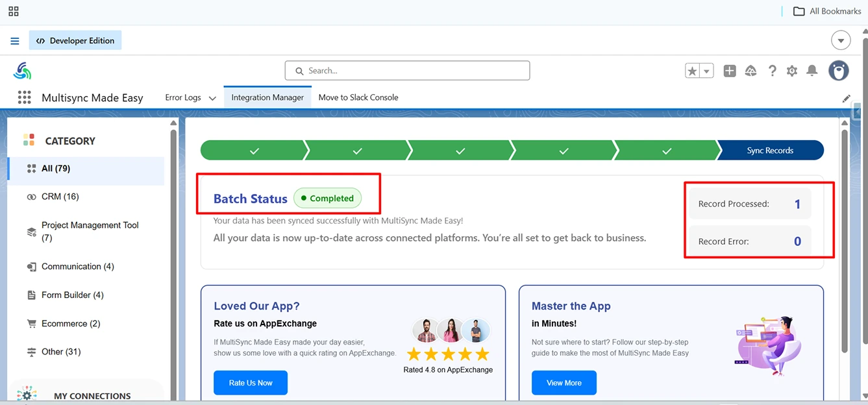Click the sidebar scroll-up arrow
The width and height of the screenshot is (868, 405).
pos(173,123)
